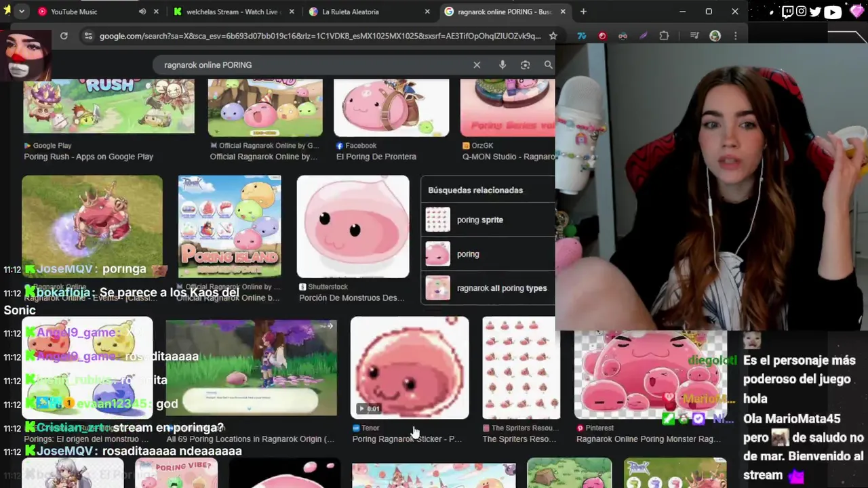868x488 pixels.
Task: Open the Shutterstock pink Poring image
Action: (353, 226)
